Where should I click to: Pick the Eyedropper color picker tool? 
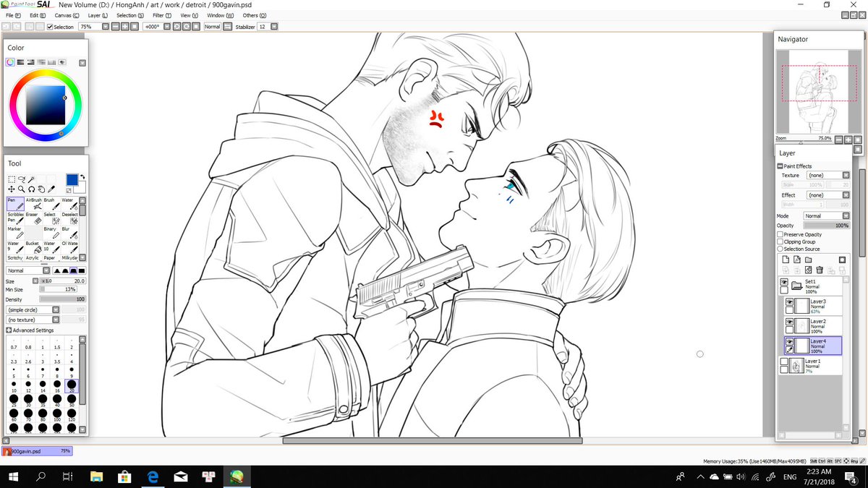(53, 189)
